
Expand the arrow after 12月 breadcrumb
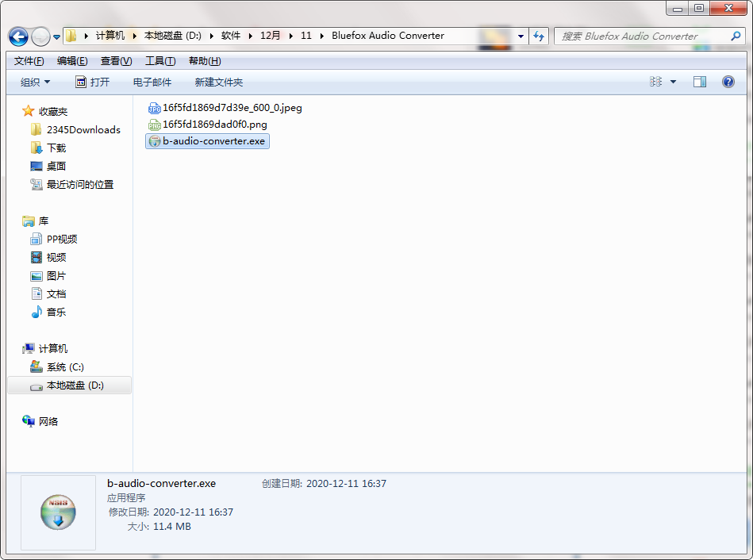click(291, 36)
